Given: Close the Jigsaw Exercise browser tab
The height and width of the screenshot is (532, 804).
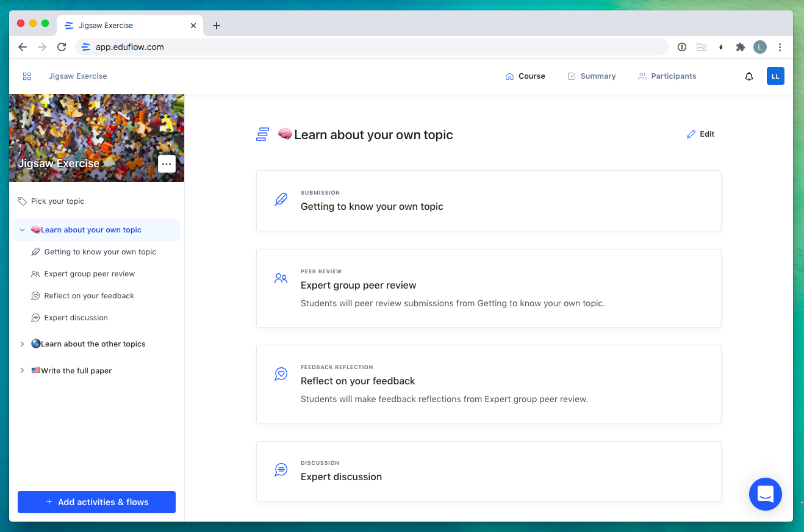Looking at the screenshot, I should point(193,26).
